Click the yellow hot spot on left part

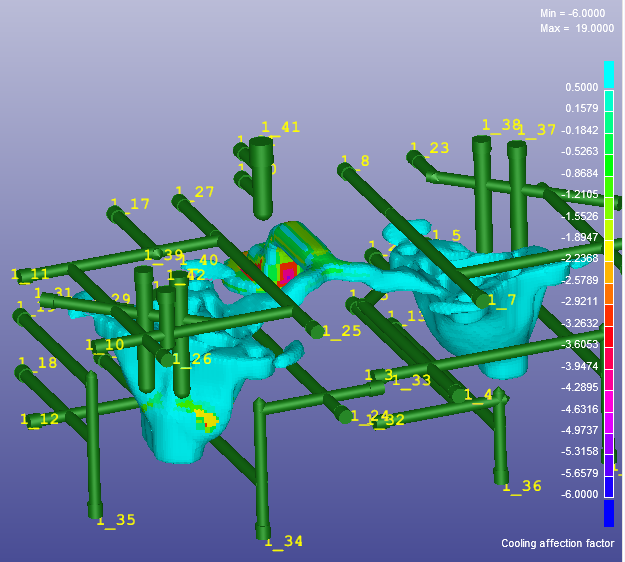pos(207,420)
